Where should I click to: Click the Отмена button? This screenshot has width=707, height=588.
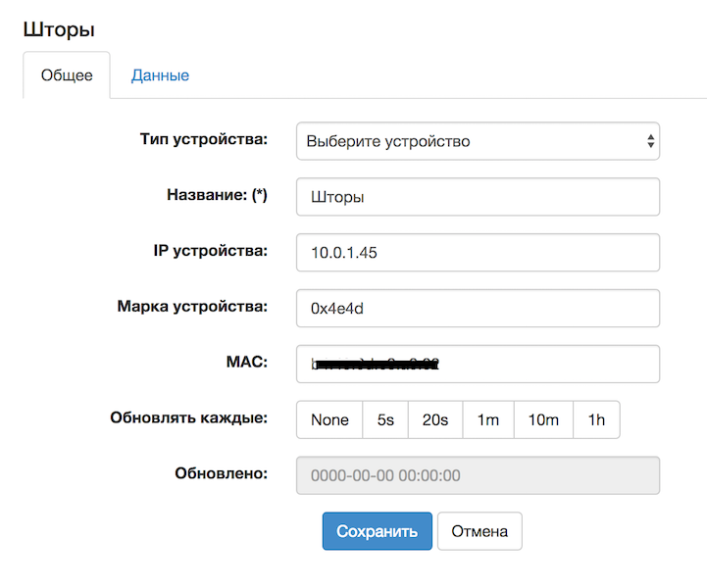480,531
